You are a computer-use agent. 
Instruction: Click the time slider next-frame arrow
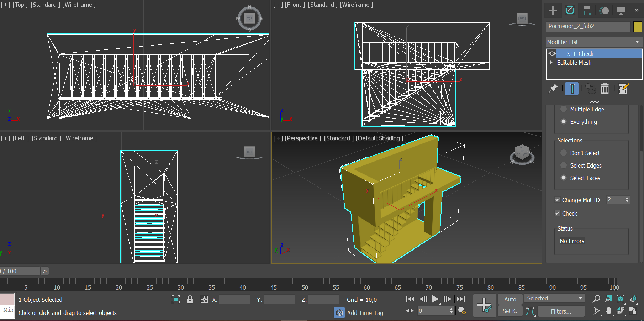[45, 271]
